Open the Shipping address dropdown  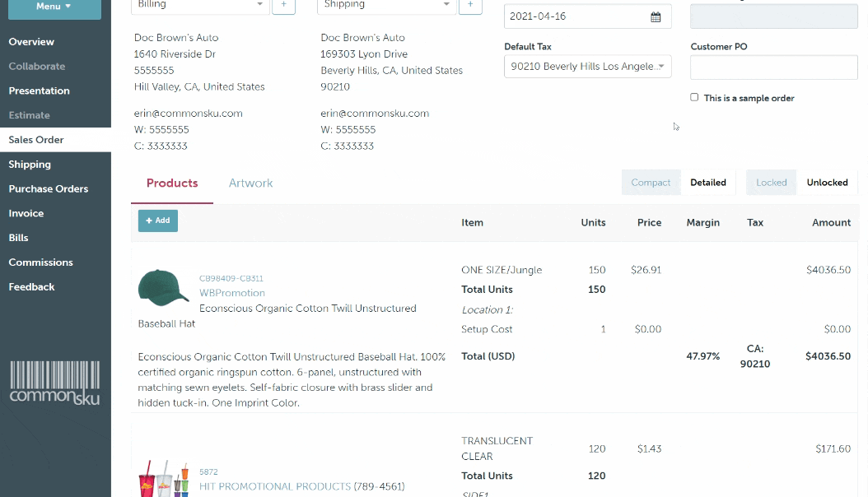(386, 6)
